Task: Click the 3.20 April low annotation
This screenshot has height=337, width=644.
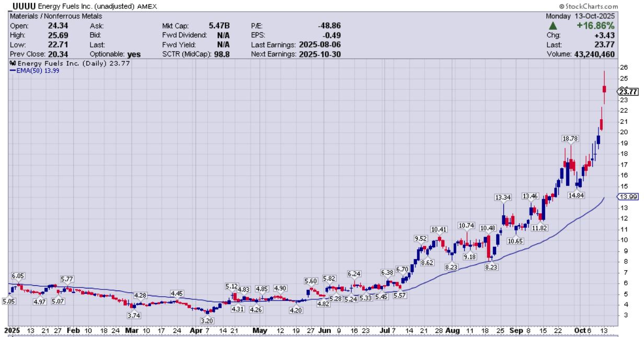Action: point(207,320)
